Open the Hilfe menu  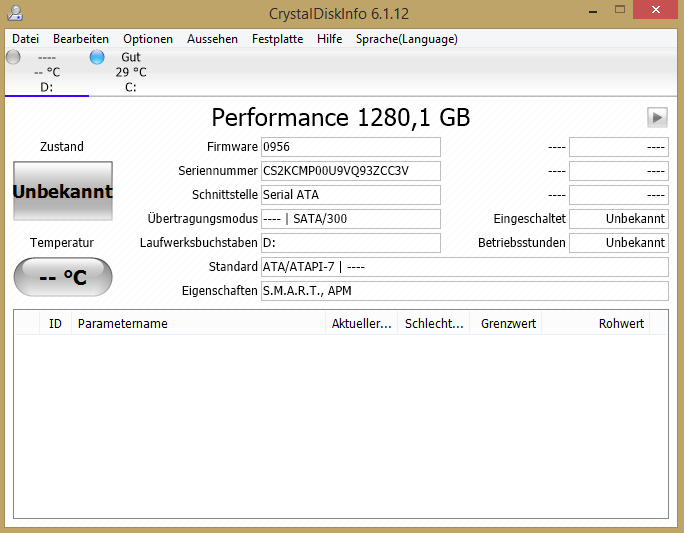(x=329, y=39)
